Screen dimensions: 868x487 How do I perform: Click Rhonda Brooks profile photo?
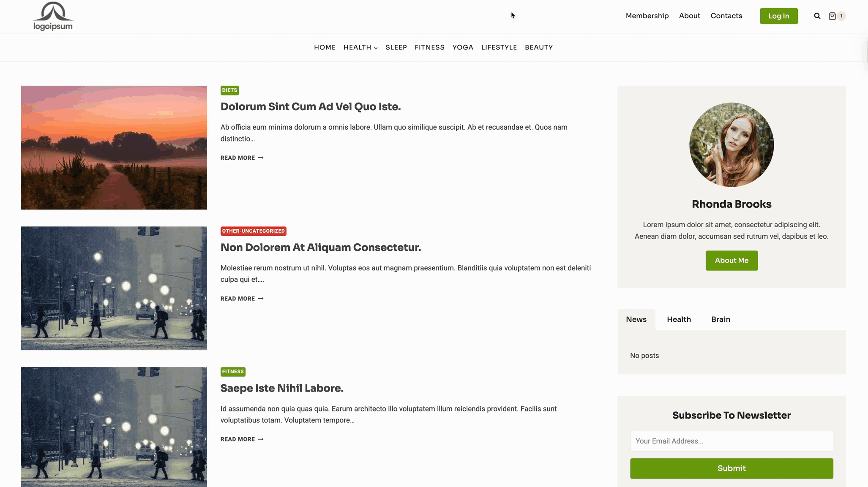731,144
